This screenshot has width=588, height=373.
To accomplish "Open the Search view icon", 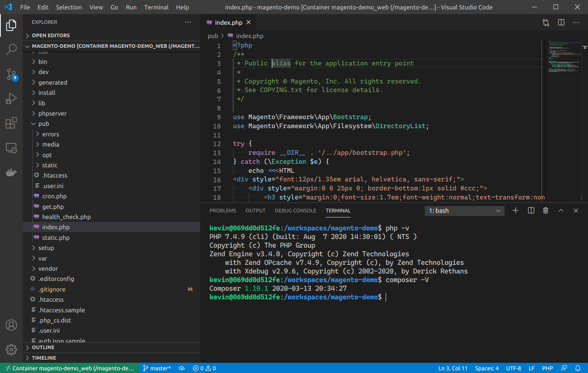I will (11, 49).
